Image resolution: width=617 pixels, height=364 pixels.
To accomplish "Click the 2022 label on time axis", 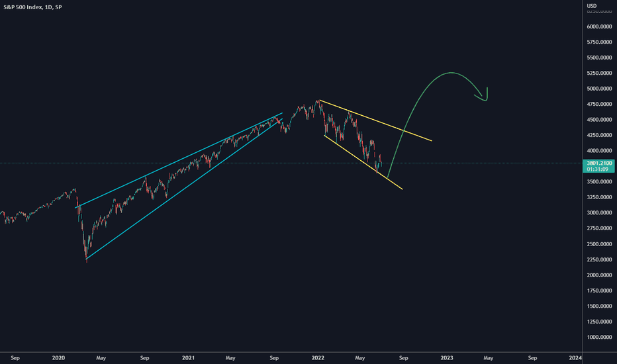I will (x=318, y=357).
